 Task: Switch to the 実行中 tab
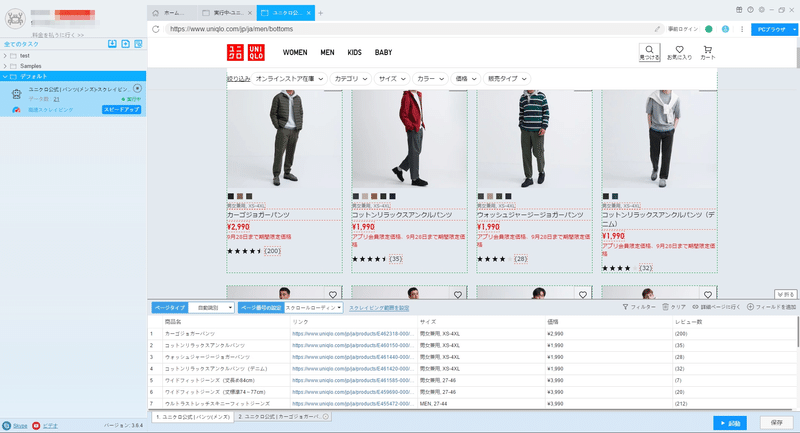pos(227,13)
